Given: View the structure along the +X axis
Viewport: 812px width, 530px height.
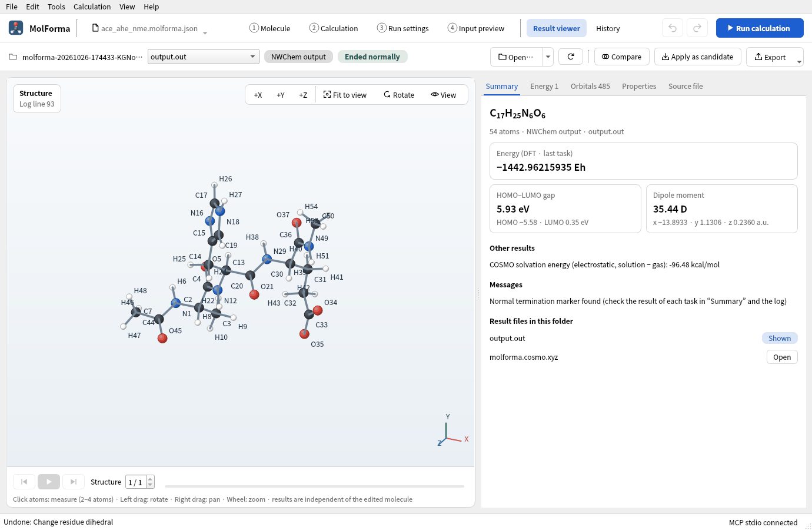Looking at the screenshot, I should 258,95.
